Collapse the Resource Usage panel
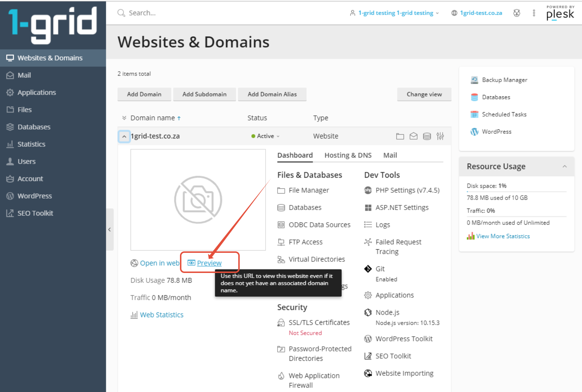Image resolution: width=582 pixels, height=392 pixels. point(564,166)
